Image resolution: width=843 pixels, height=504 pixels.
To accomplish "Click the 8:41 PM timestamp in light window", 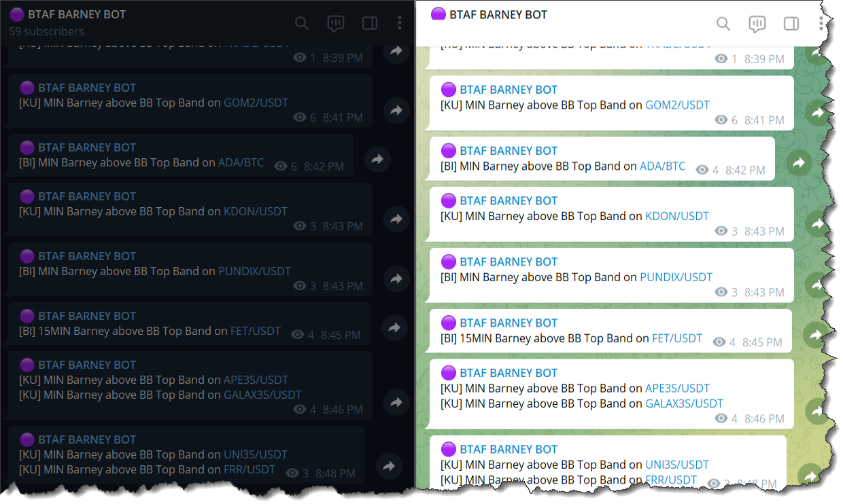I will pyautogui.click(x=765, y=120).
